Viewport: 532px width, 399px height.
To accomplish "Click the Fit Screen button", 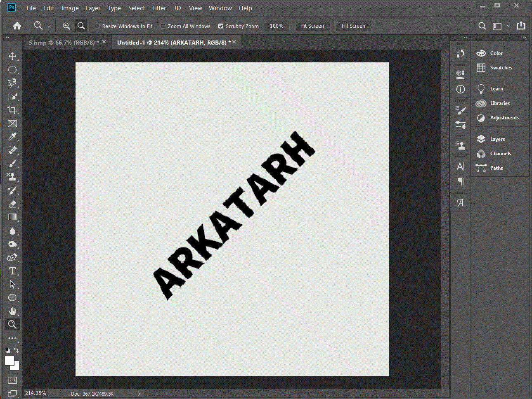I will [x=312, y=26].
